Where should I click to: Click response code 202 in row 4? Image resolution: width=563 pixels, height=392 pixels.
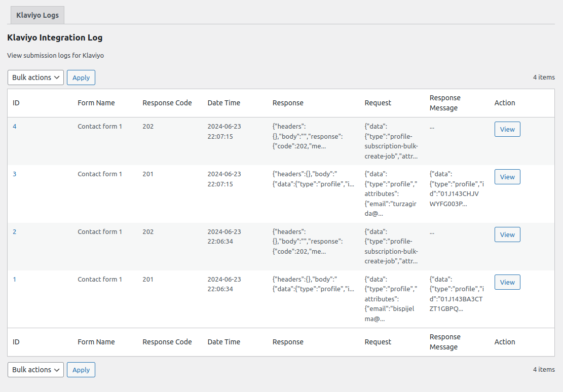click(148, 126)
